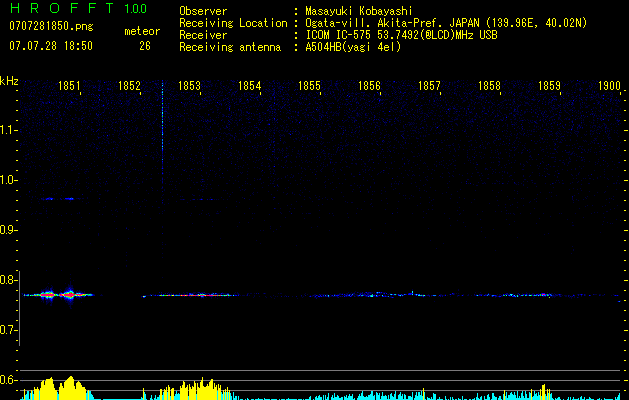Click the 1854 time axis marker

249,86
